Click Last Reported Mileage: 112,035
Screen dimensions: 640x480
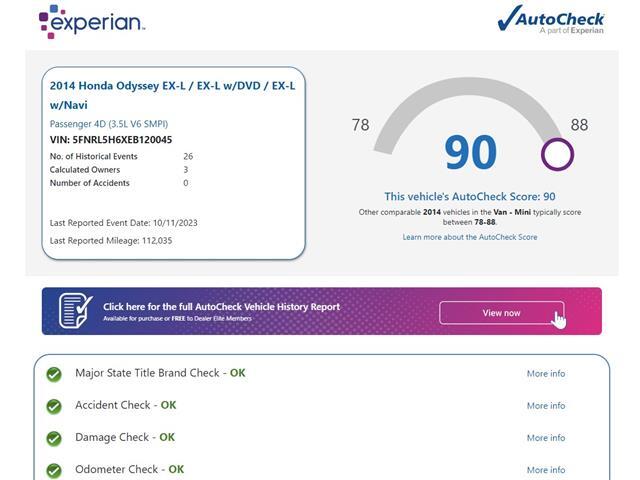click(111, 240)
